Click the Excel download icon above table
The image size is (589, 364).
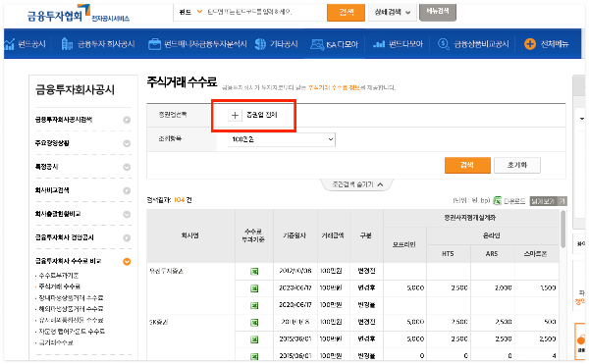(498, 201)
